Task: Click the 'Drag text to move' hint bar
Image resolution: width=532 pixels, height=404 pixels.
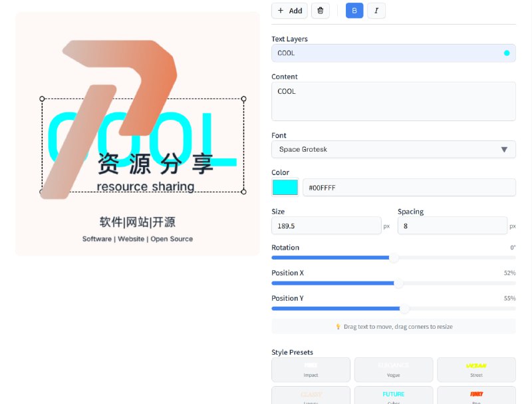Action: click(x=394, y=327)
